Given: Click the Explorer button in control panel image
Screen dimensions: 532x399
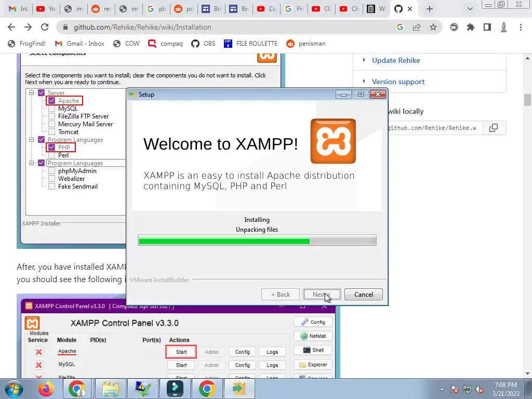Looking at the screenshot, I should 313,365.
